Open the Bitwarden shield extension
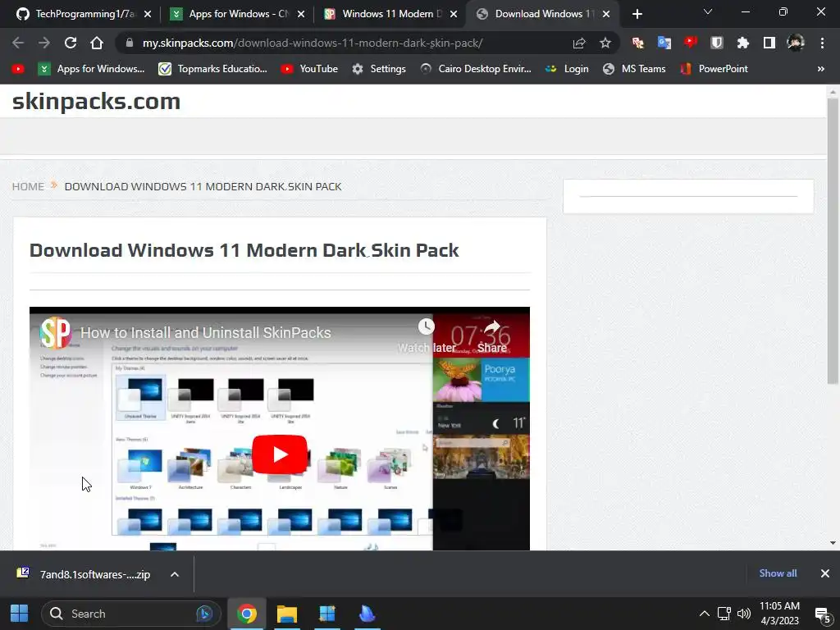This screenshot has width=840, height=630. 717,43
